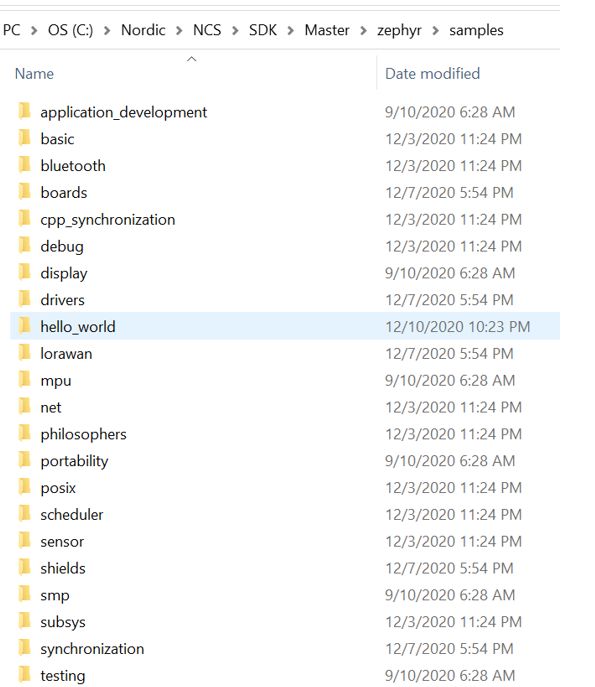Expand the chevron after Nordic in path
The image size is (595, 687).
pos(179,31)
